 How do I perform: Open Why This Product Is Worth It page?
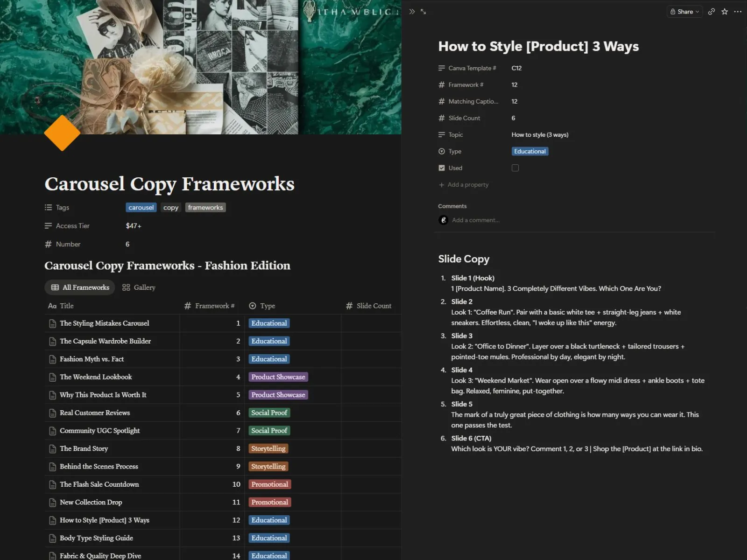(103, 395)
